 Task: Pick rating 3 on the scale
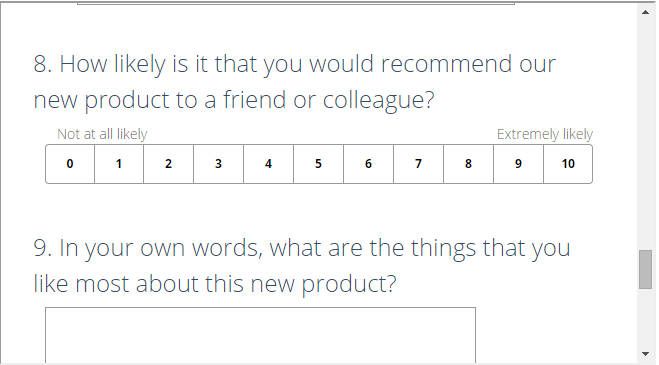[x=219, y=164]
